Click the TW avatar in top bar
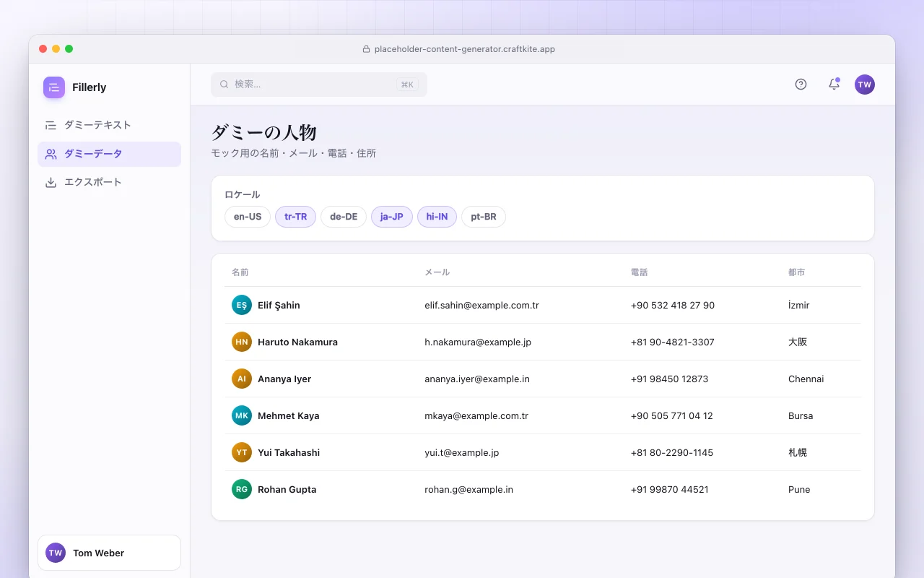The image size is (924, 578). click(865, 85)
